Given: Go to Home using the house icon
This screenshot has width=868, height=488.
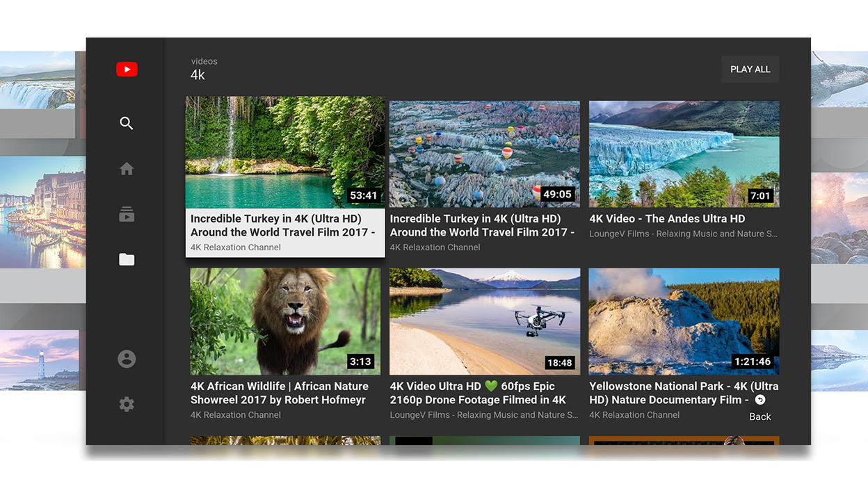Looking at the screenshot, I should pyautogui.click(x=127, y=169).
